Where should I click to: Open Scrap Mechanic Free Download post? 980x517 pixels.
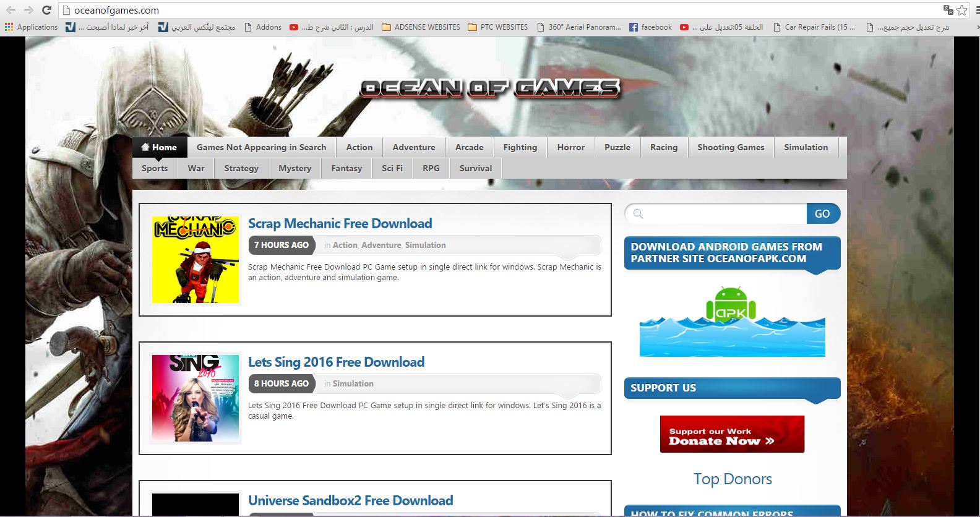pos(340,224)
